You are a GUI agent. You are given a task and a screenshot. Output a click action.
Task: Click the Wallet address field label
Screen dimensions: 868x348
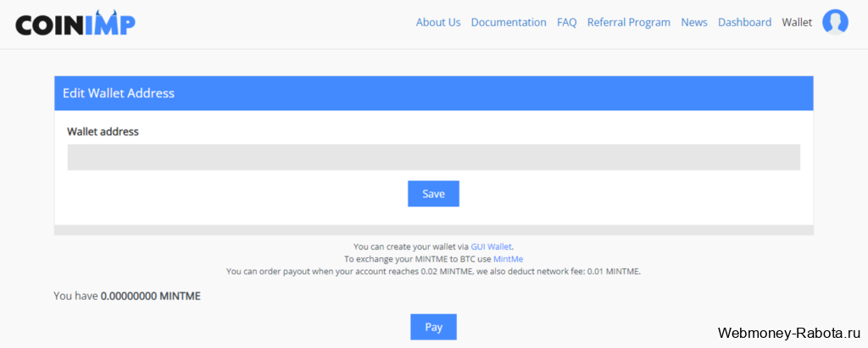click(103, 132)
